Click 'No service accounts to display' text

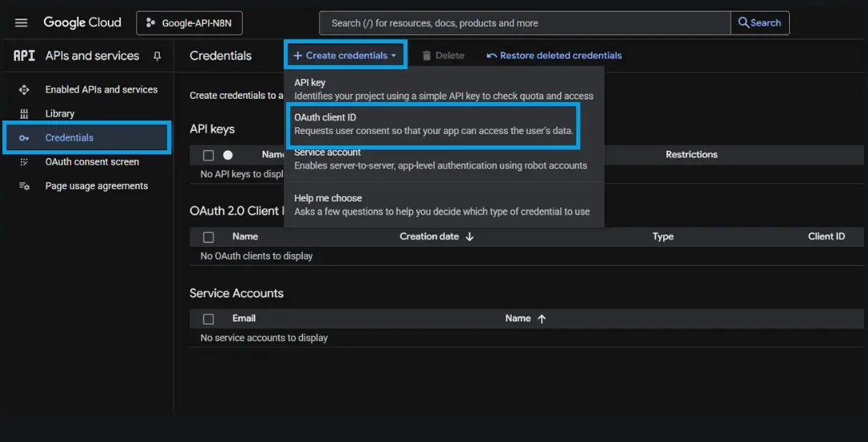tap(264, 338)
